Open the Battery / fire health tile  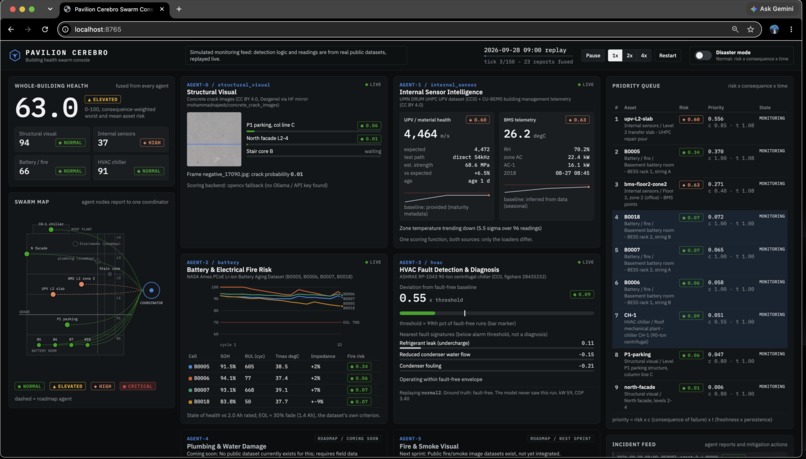tap(51, 168)
